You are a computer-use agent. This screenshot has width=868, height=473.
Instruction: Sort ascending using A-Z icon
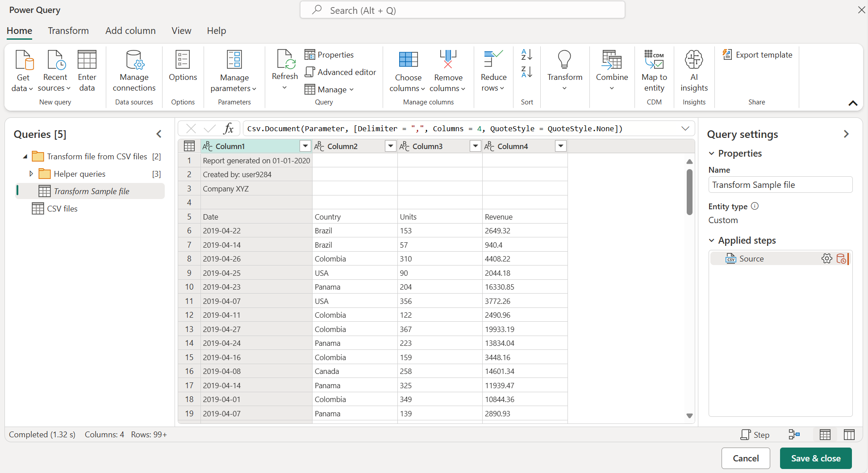point(526,54)
